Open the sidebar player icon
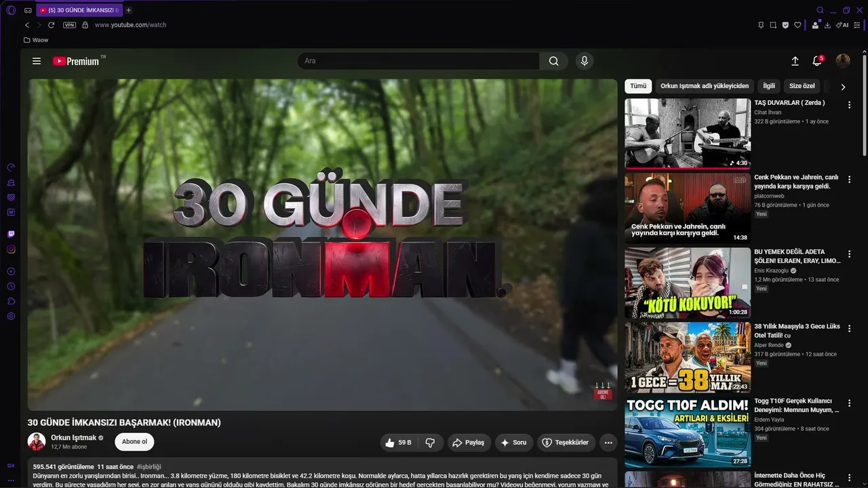Image resolution: width=868 pixels, height=488 pixels. [11, 271]
